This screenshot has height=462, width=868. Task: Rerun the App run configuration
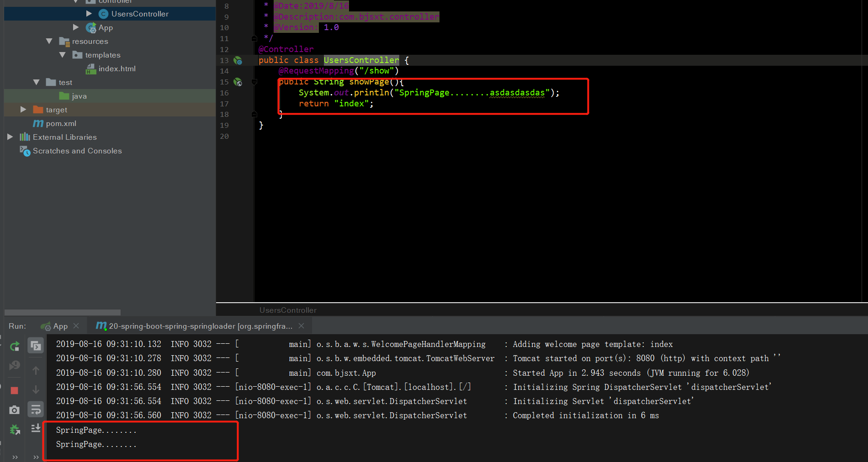click(15, 346)
